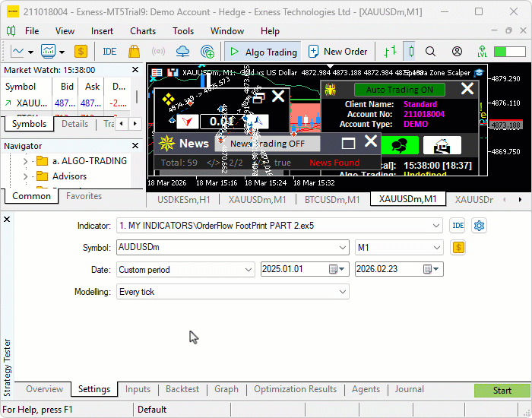Open indicator properties gear icon
The height and width of the screenshot is (418, 532).
(479, 226)
